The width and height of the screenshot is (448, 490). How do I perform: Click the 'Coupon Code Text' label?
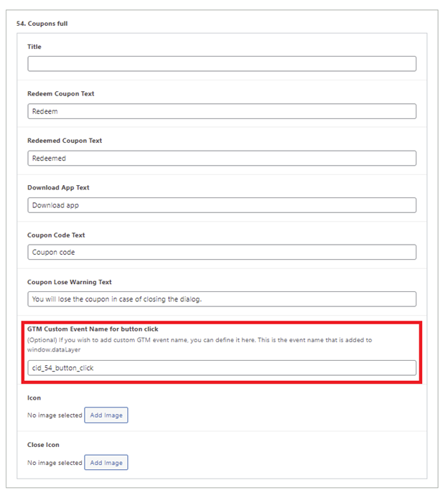56,235
